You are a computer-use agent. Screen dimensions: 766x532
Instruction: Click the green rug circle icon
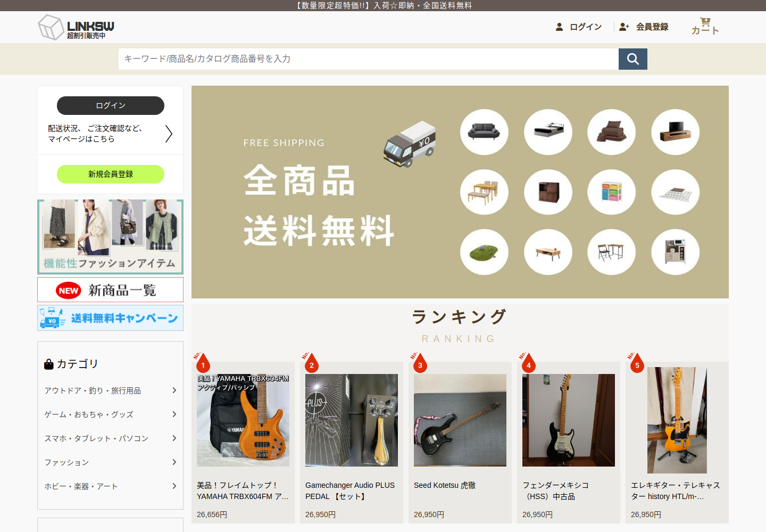coord(484,252)
